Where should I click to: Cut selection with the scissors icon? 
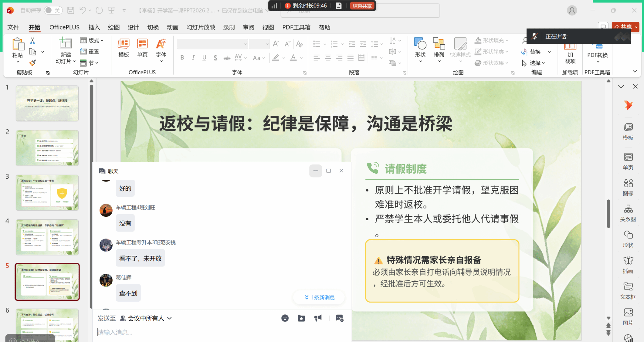[32, 41]
